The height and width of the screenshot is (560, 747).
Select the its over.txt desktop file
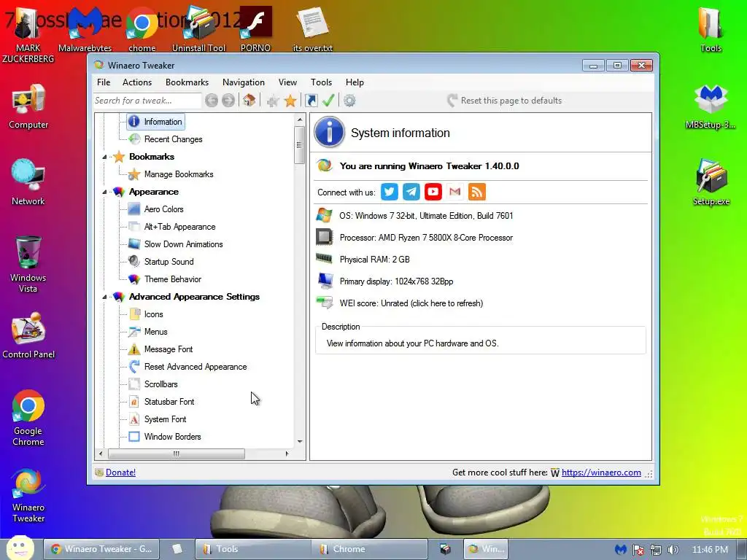point(312,29)
